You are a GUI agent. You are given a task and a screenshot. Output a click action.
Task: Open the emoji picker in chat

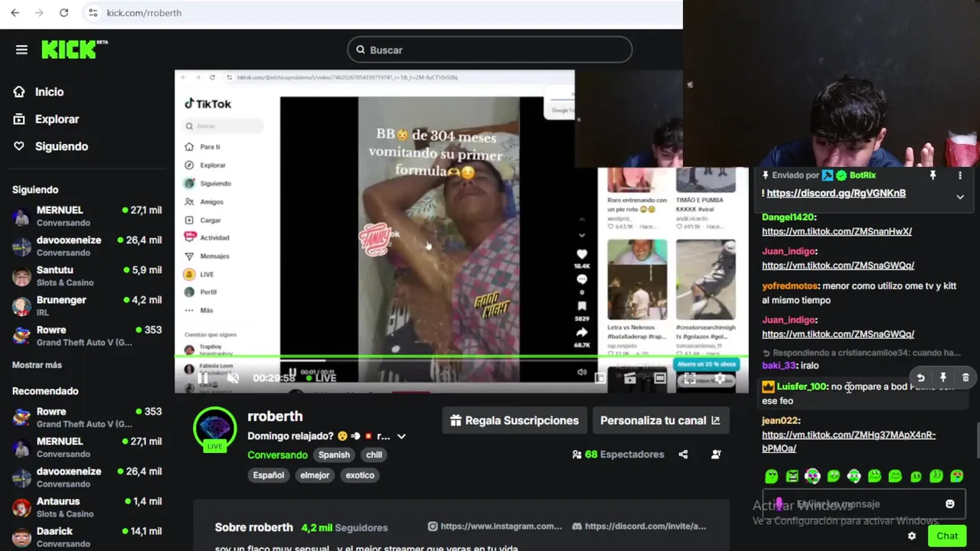point(950,504)
